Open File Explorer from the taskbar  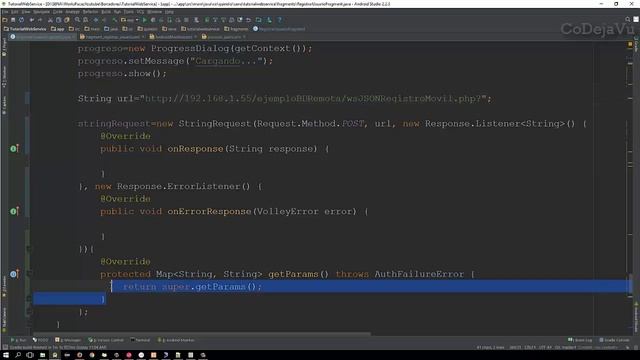pyautogui.click(x=42, y=355)
